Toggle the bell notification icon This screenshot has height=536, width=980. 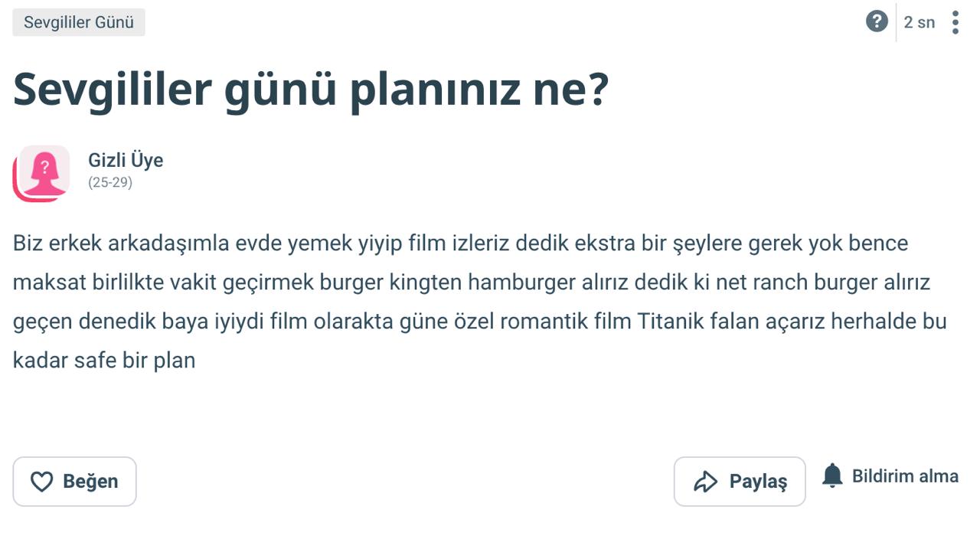coord(832,476)
